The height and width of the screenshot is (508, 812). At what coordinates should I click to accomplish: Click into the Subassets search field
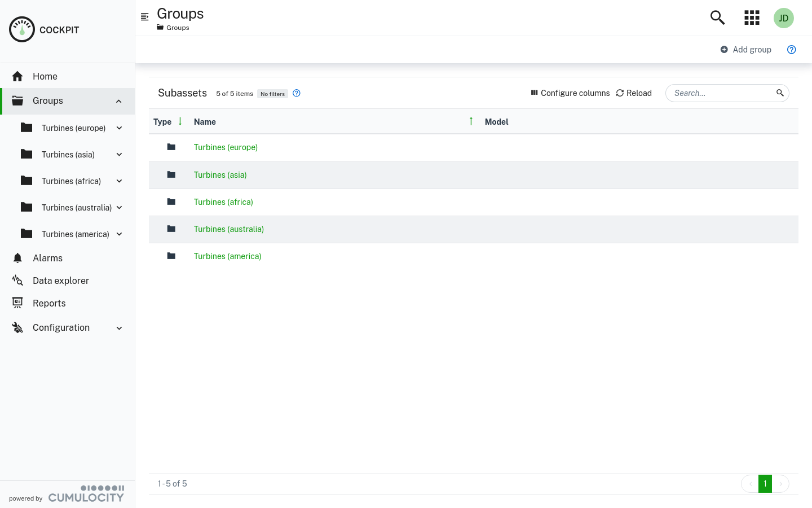point(722,93)
